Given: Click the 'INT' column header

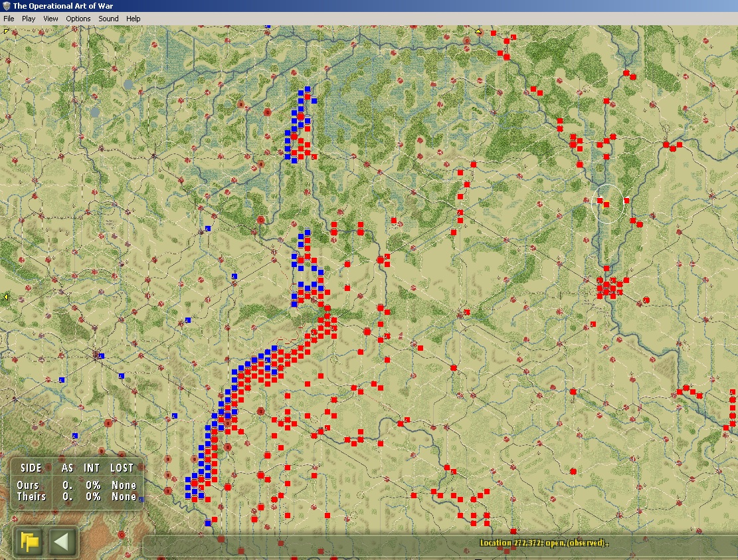Looking at the screenshot, I should pyautogui.click(x=92, y=468).
